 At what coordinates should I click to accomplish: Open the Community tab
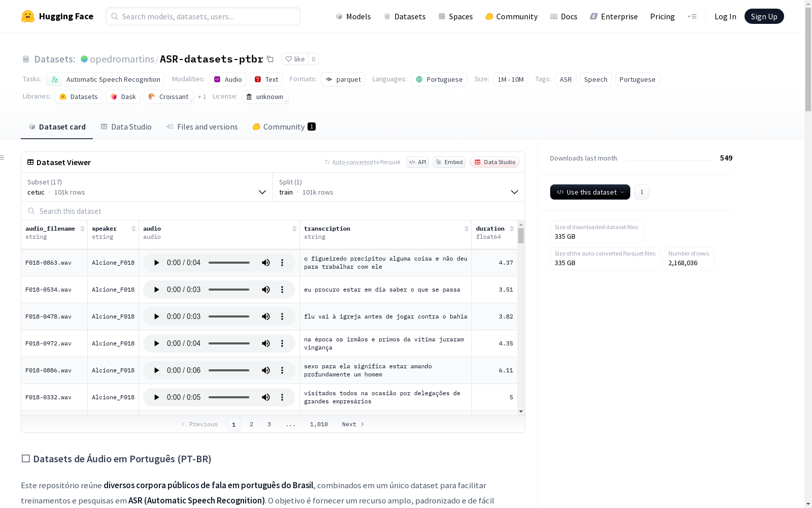(x=284, y=127)
